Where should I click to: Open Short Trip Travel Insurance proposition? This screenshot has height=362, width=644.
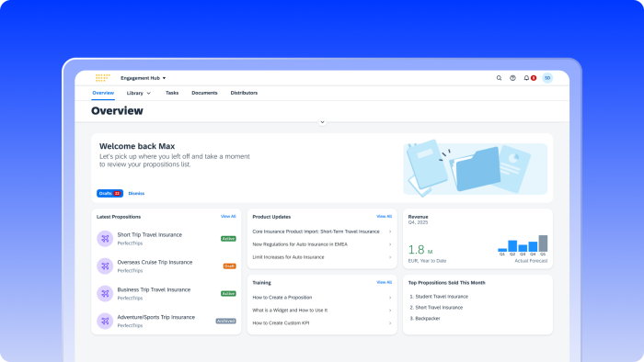[x=149, y=235]
